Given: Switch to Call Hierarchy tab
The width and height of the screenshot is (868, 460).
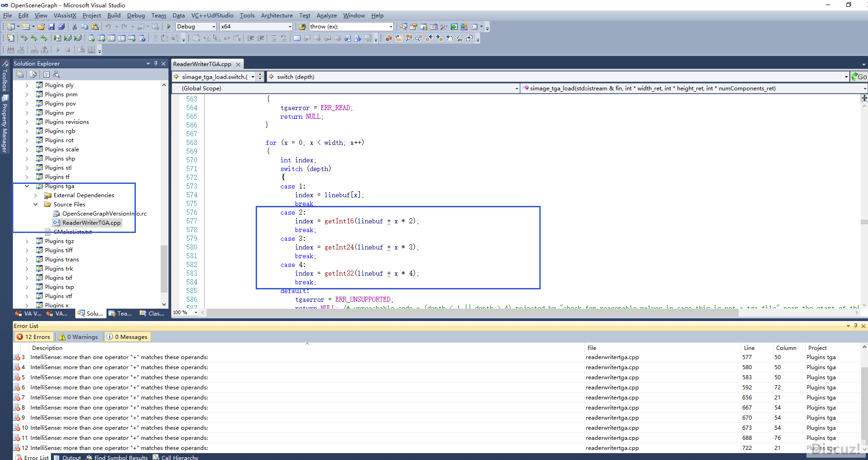Looking at the screenshot, I should pyautogui.click(x=175, y=457).
